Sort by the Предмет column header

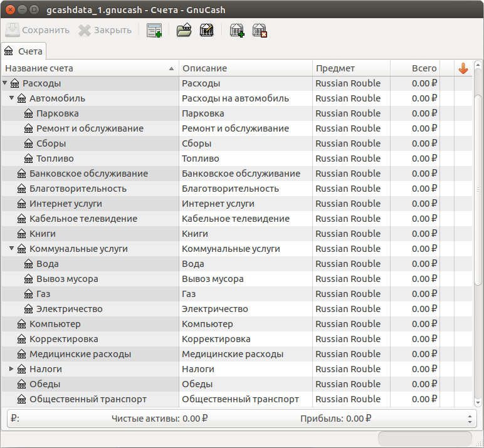352,68
